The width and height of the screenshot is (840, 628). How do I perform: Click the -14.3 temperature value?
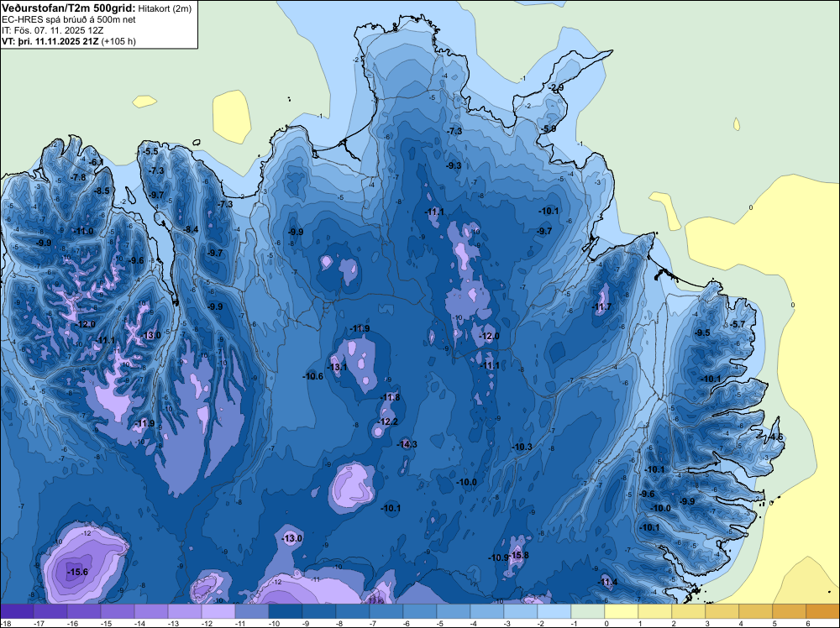pyautogui.click(x=407, y=444)
